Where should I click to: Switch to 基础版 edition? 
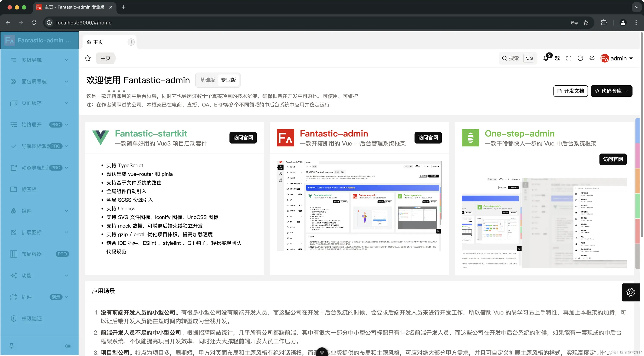tap(207, 80)
